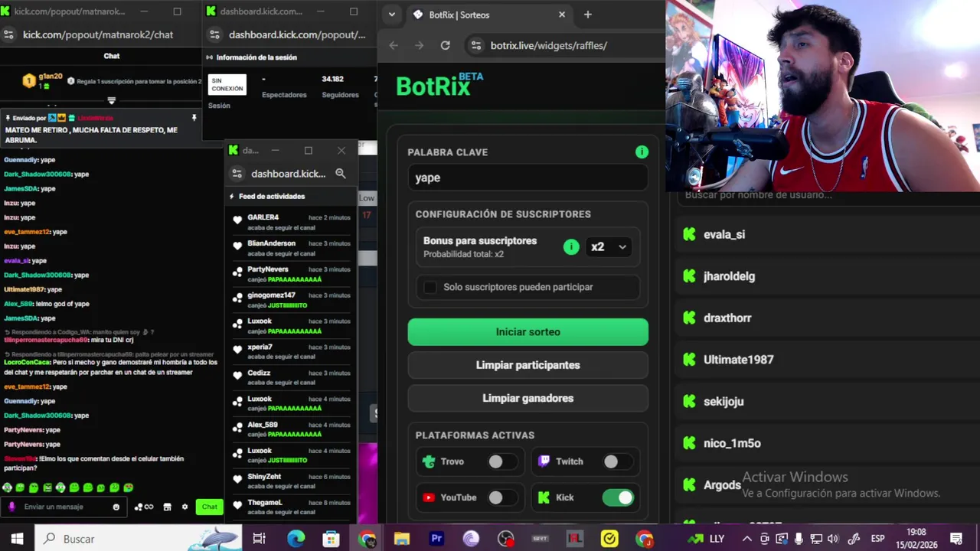
Task: Select participant nico_1m5o
Action: pos(732,443)
